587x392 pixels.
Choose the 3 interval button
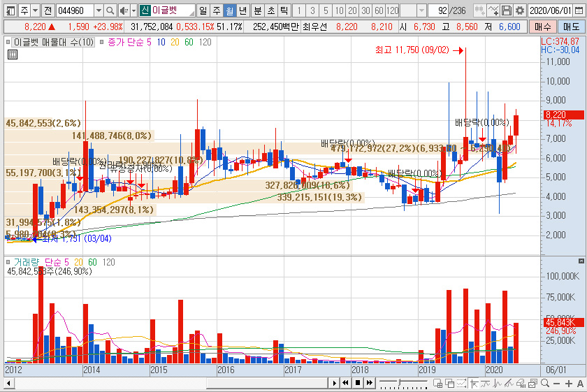pyautogui.click(x=312, y=10)
